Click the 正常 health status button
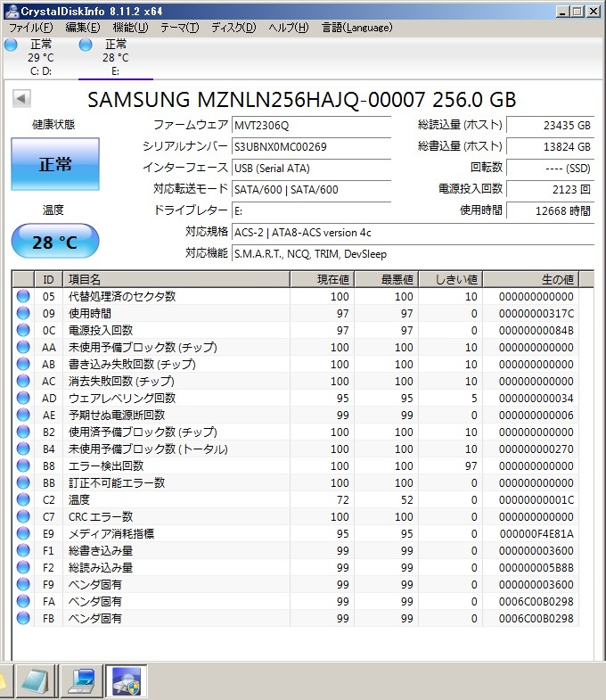606x700 pixels. 54,165
